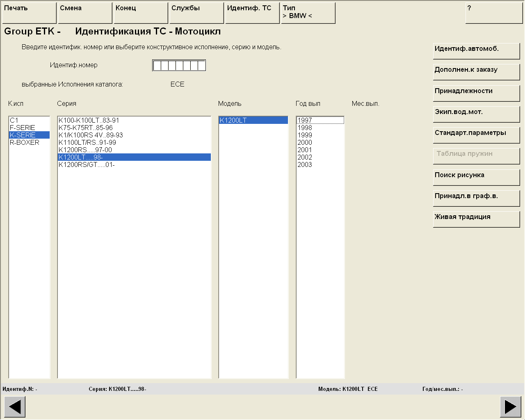Choose series K1/K100RS 4V..89-93
525x420 pixels.
pyautogui.click(x=134, y=135)
